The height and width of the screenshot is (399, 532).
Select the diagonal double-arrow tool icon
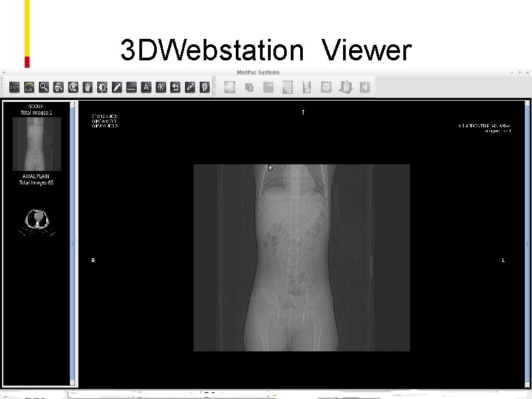point(190,87)
